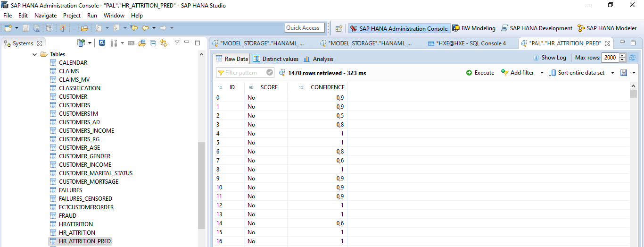Image resolution: width=644 pixels, height=247 pixels.
Task: Switch to SAP HANA Administration Console perspective
Action: point(399,28)
